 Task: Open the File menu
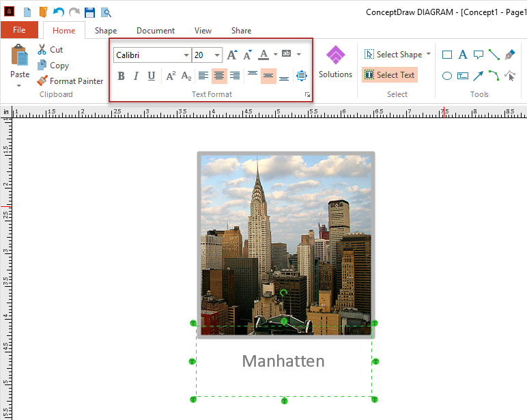coord(19,30)
